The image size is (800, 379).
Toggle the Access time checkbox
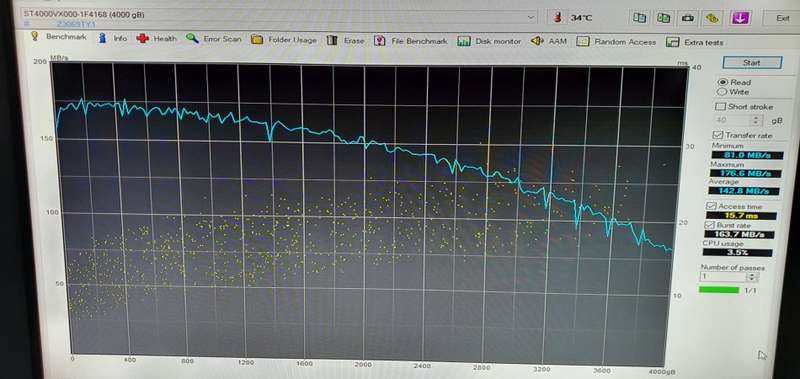pos(711,206)
